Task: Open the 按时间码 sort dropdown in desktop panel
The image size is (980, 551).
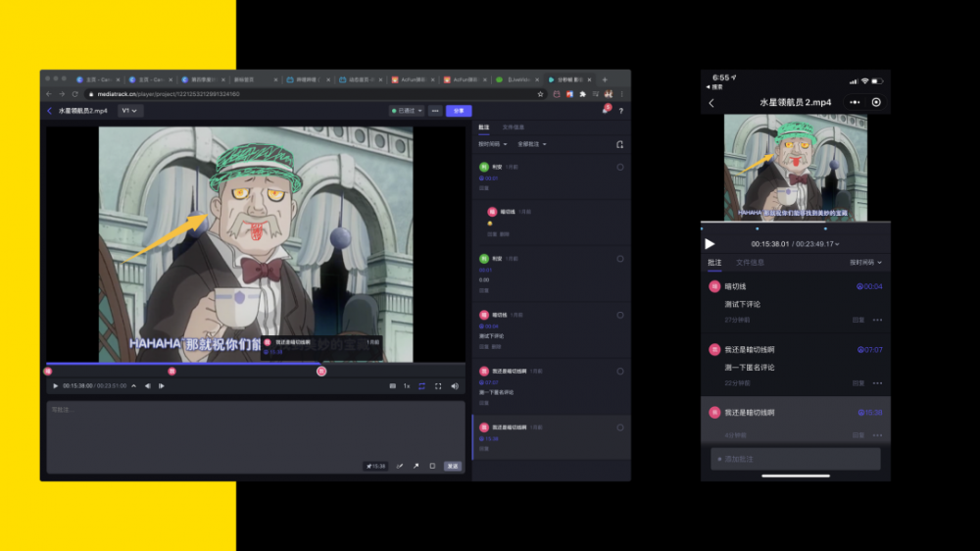Action: (x=493, y=144)
